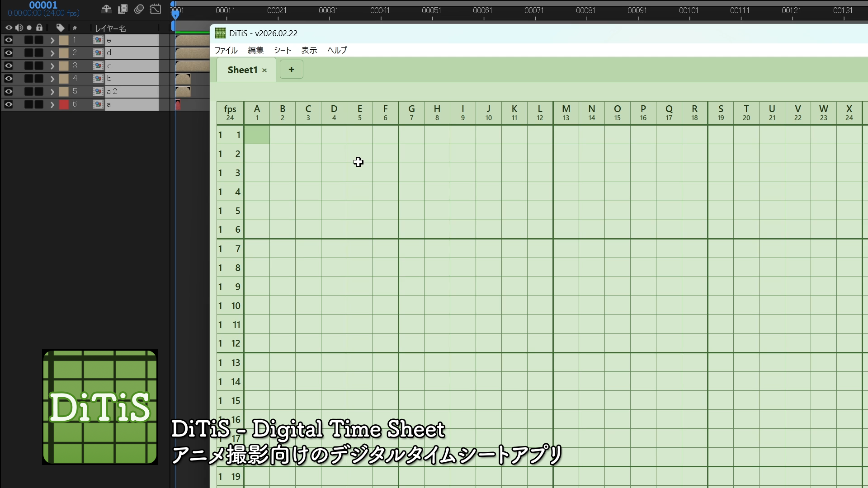
Task: Expand layer 1 properties chevron
Action: pyautogui.click(x=52, y=40)
